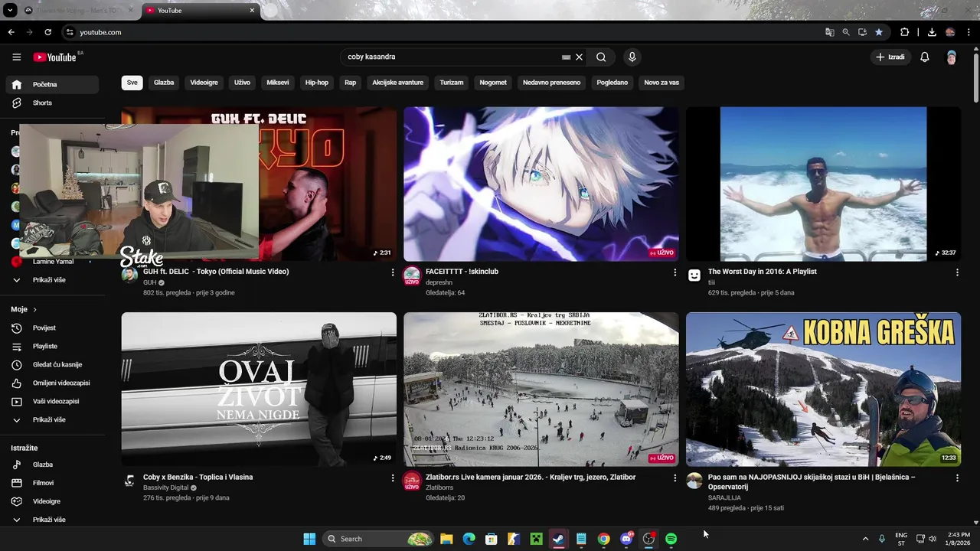
Task: Select the Pogledano filter chip
Action: click(612, 83)
